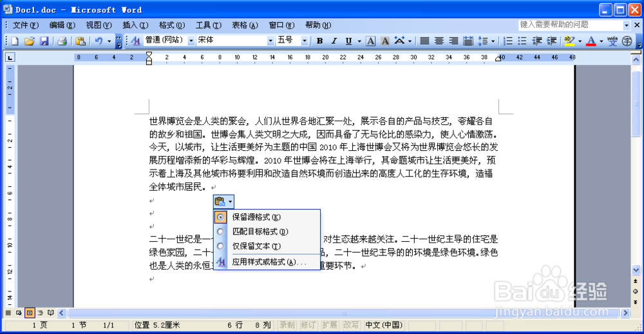Image resolution: width=644 pixels, height=334 pixels.
Task: Decrease paragraph indent
Action: coord(537,41)
